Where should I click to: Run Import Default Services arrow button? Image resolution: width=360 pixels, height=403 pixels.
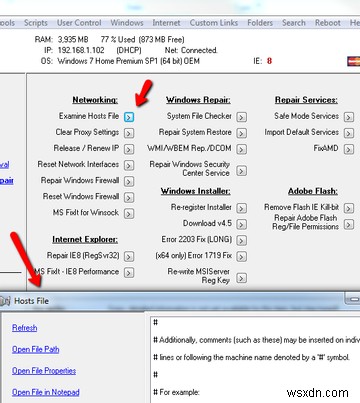point(349,133)
